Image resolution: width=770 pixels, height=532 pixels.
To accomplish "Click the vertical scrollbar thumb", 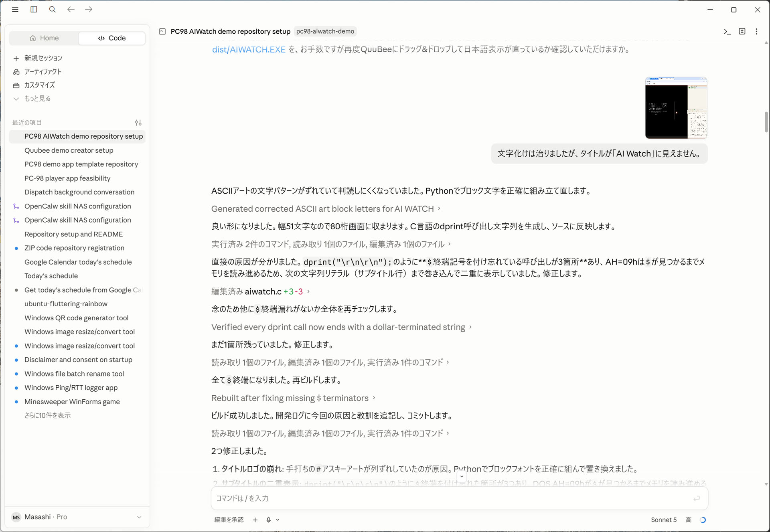I will (x=766, y=122).
